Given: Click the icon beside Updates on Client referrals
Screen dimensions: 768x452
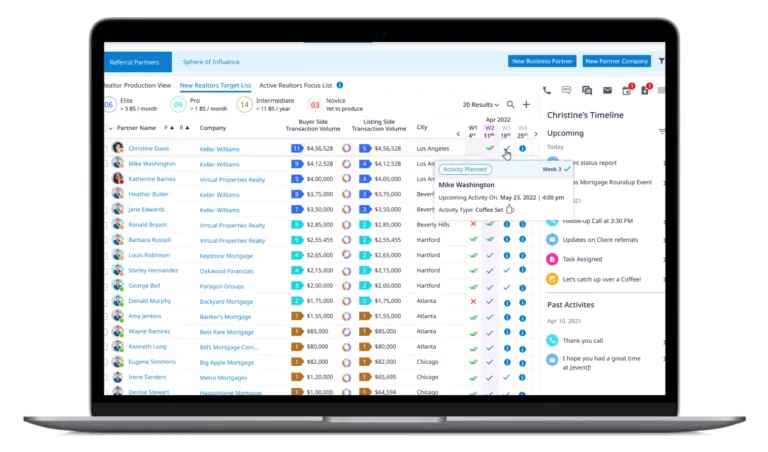Looking at the screenshot, I should click(552, 239).
